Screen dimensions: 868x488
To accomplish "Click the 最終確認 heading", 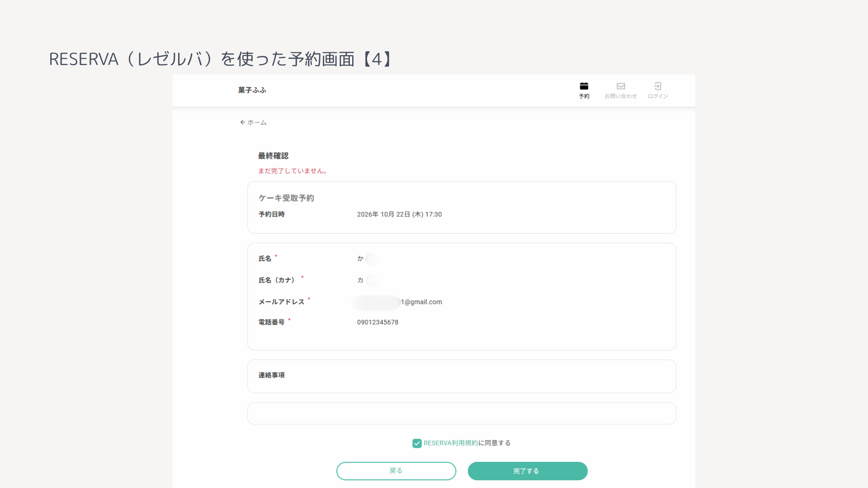I will pos(273,156).
